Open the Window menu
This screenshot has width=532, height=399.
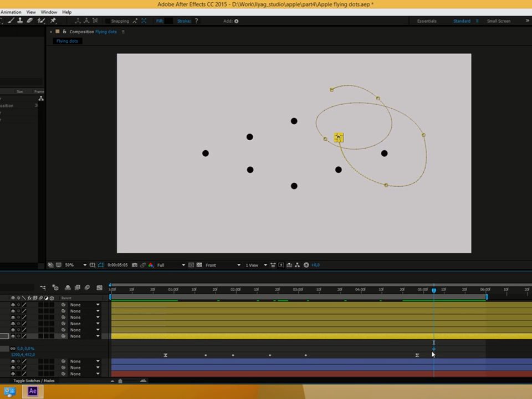pyautogui.click(x=49, y=12)
